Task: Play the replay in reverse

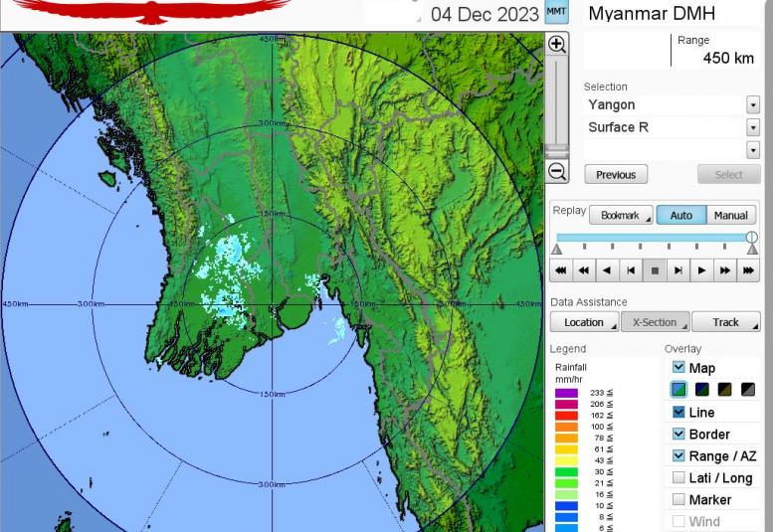Action: pos(607,269)
